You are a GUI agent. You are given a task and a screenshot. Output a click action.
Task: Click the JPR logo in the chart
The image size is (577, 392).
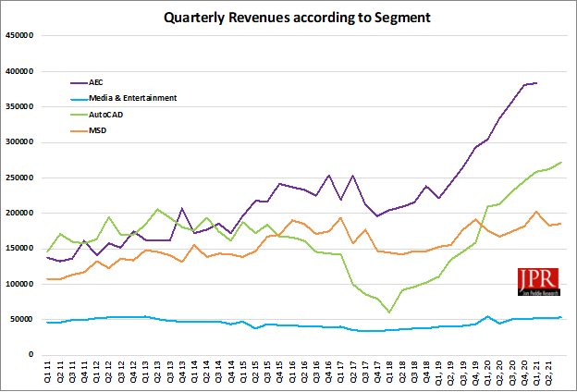tap(539, 282)
